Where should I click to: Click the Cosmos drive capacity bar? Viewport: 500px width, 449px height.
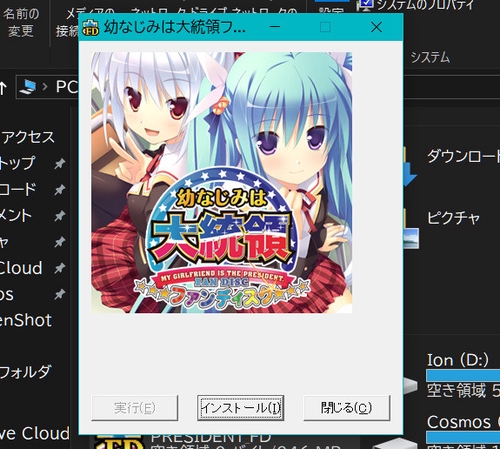[463, 437]
